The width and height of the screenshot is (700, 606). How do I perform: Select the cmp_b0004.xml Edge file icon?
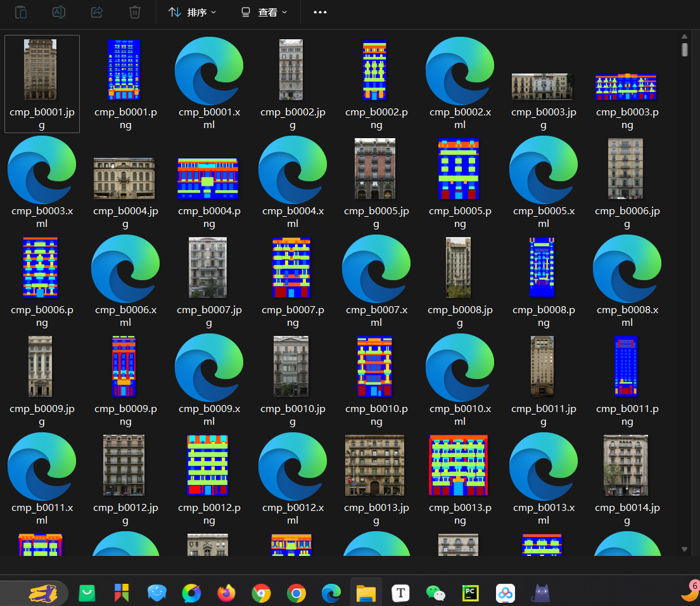293,170
